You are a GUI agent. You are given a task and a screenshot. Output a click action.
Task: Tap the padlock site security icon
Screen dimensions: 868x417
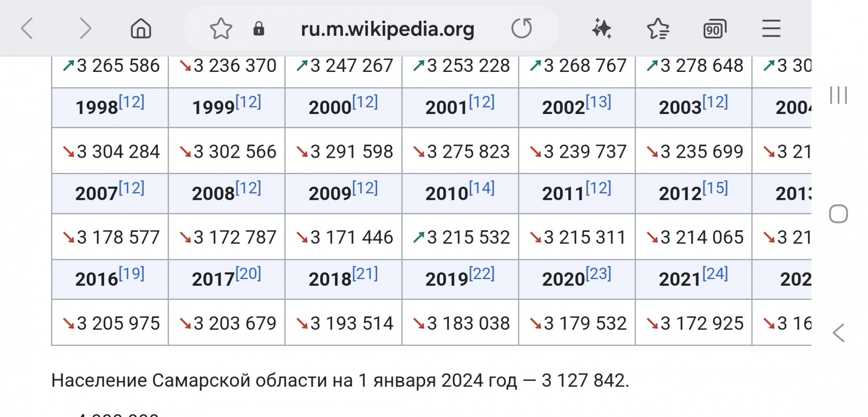259,28
